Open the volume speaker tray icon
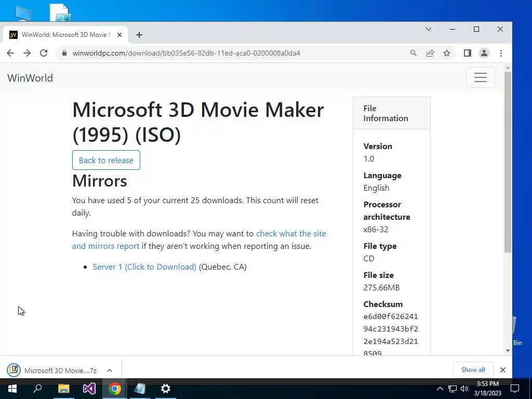This screenshot has height=399, width=532. tap(464, 389)
